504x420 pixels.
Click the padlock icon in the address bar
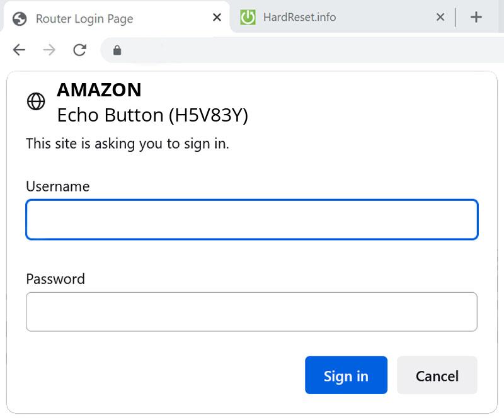pos(117,49)
